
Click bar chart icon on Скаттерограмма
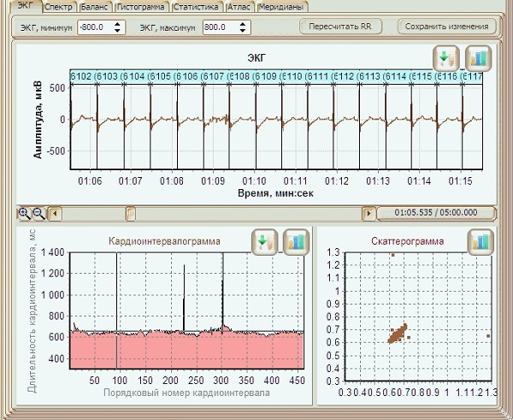pos(481,242)
